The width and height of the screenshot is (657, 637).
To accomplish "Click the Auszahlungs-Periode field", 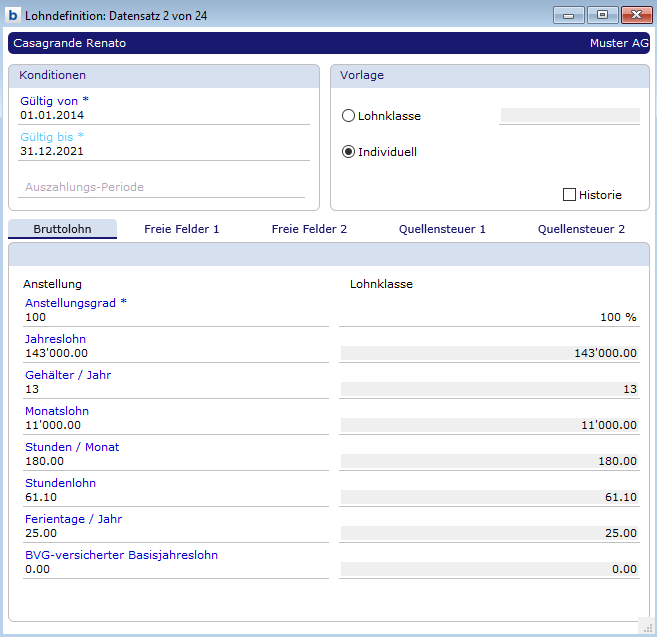I will click(164, 187).
